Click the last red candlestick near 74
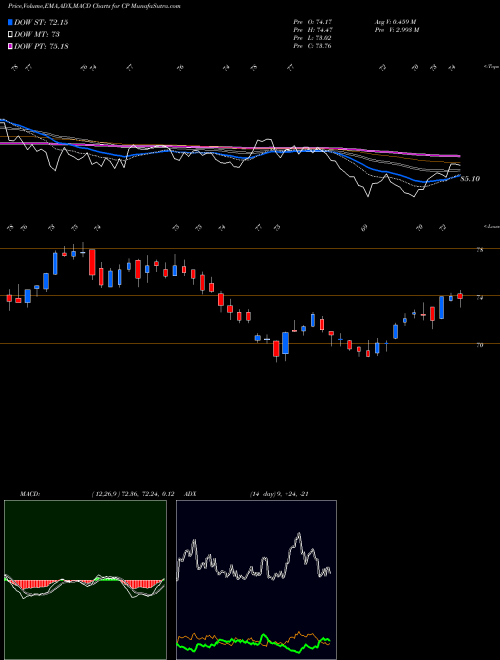Viewport: 500px width, 660px height. click(460, 296)
